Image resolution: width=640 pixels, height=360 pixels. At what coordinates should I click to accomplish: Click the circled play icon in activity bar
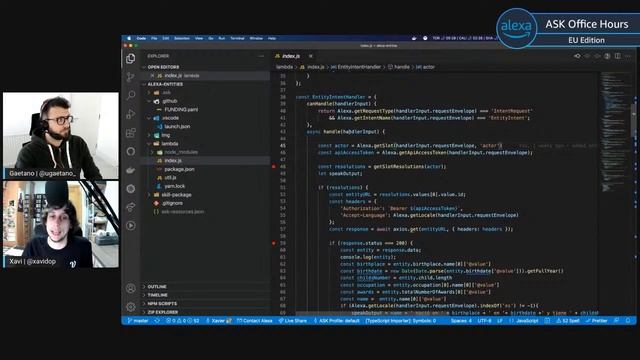[x=131, y=225]
